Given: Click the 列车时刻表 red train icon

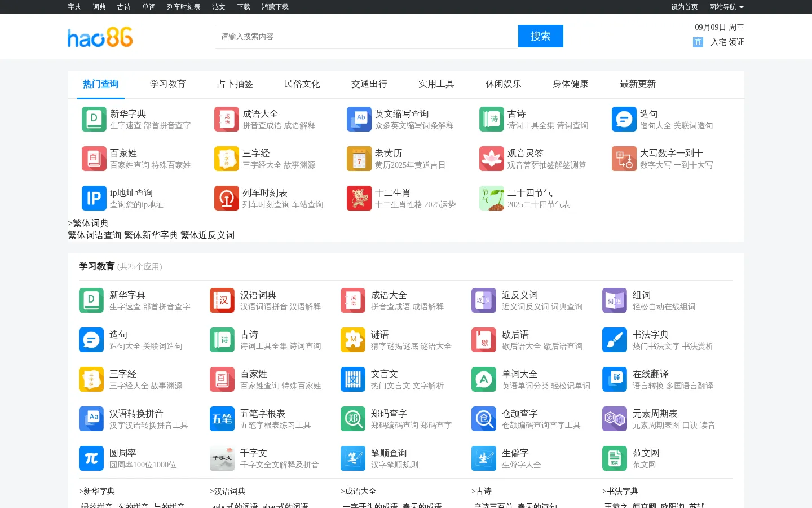Looking at the screenshot, I should (x=227, y=198).
